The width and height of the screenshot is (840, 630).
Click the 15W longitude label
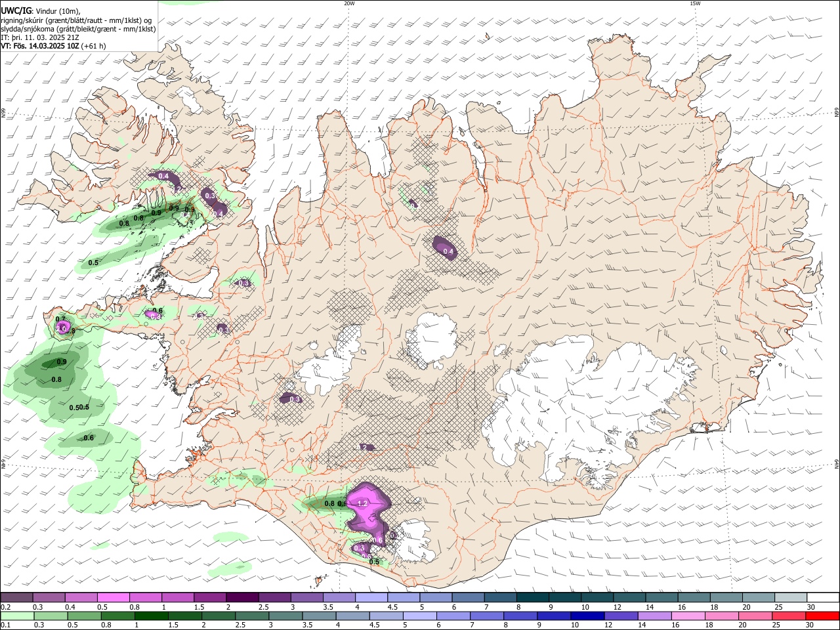pyautogui.click(x=696, y=3)
